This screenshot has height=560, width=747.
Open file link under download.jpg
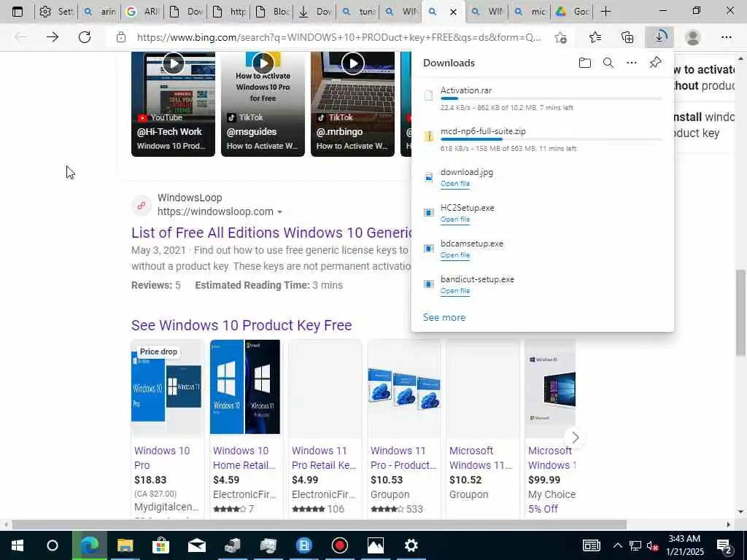(x=455, y=184)
